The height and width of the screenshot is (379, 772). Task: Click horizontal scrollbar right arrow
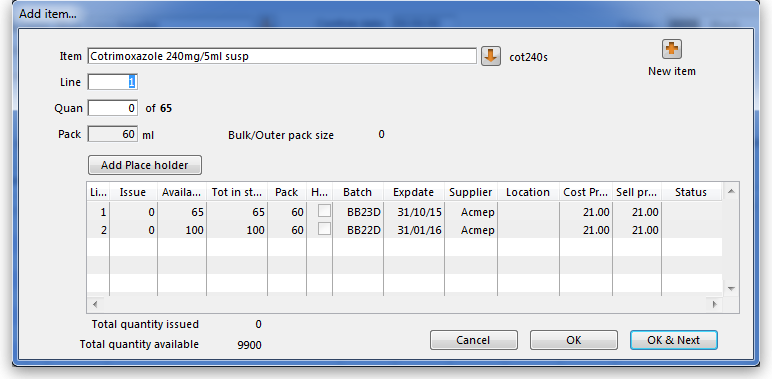[715, 305]
